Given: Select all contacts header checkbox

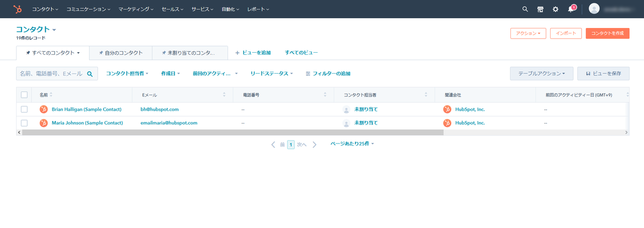Looking at the screenshot, I should pyautogui.click(x=24, y=95).
